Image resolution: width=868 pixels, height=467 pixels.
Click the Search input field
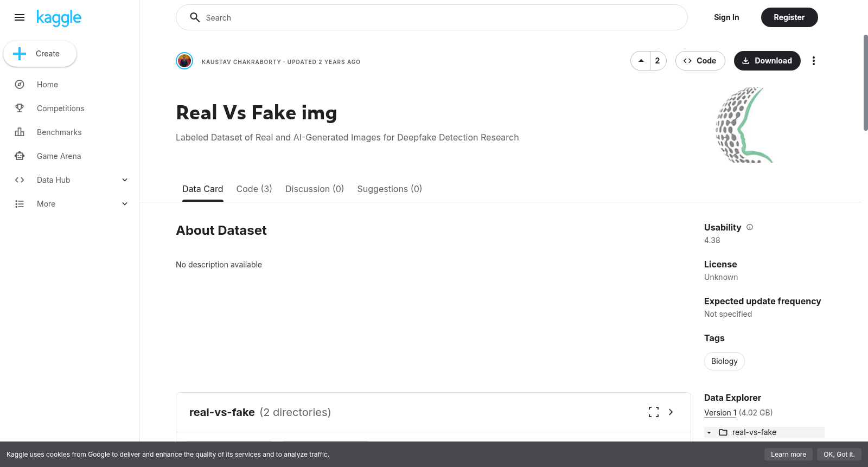tap(432, 17)
